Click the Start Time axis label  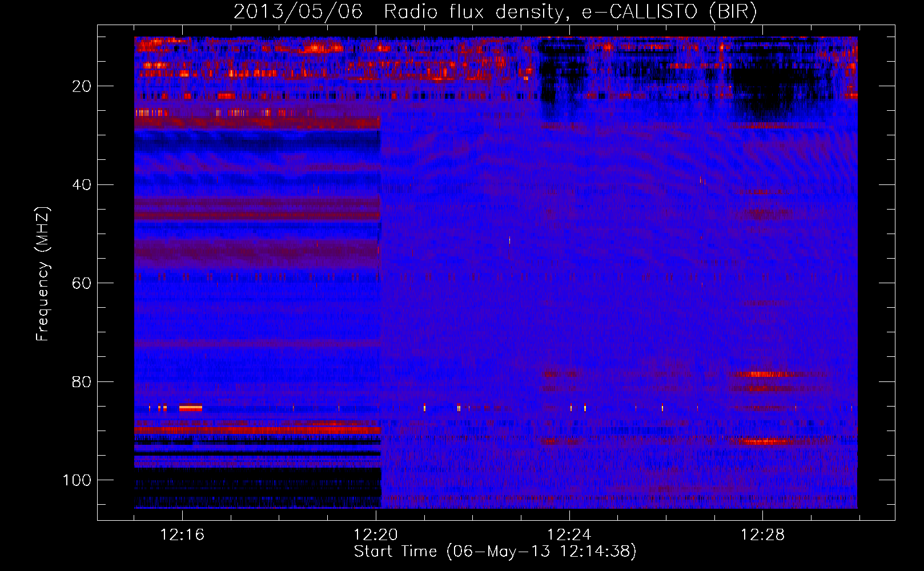tap(495, 552)
